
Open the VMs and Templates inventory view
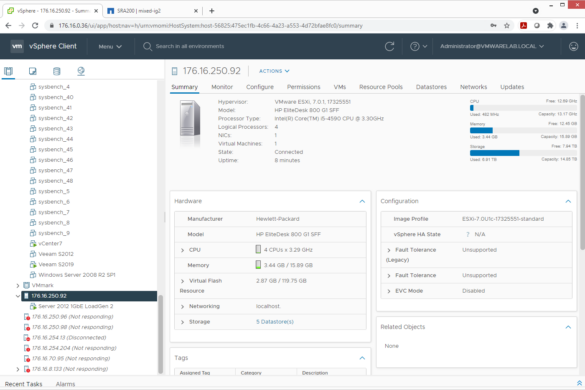pyautogui.click(x=32, y=71)
